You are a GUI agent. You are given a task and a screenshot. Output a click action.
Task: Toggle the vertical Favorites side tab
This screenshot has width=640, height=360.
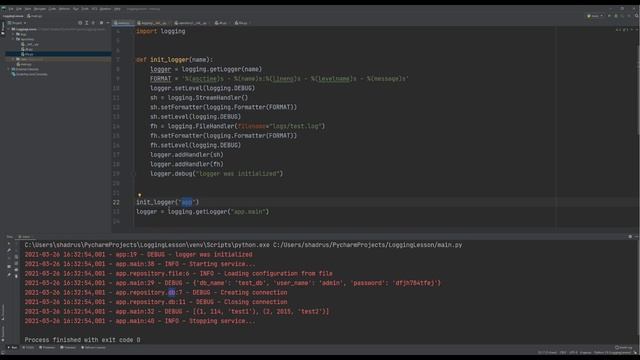pyautogui.click(x=2, y=333)
